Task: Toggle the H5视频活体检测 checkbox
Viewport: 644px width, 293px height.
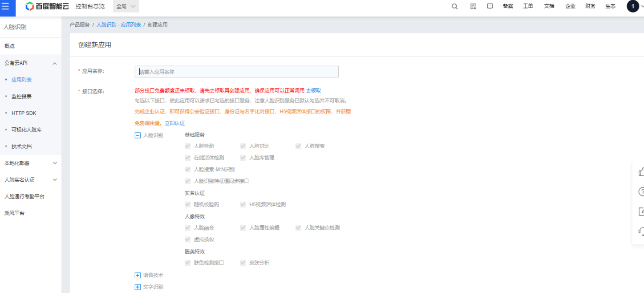Action: (x=243, y=204)
